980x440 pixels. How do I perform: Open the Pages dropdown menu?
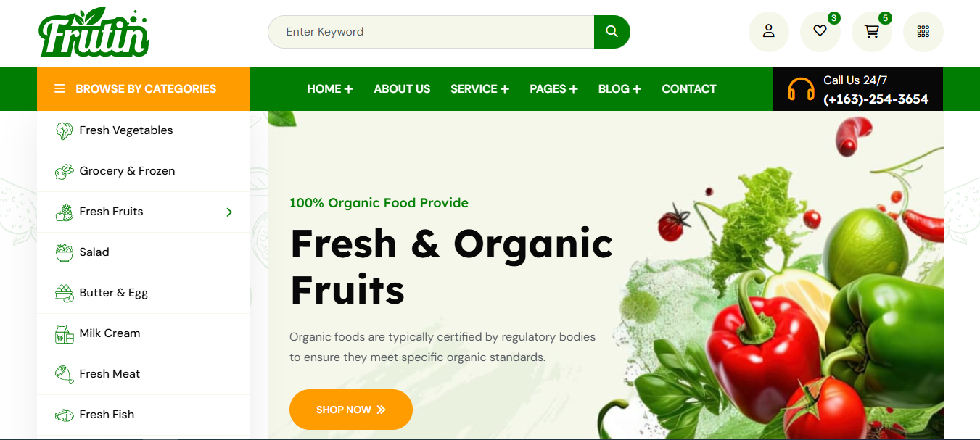(x=553, y=89)
